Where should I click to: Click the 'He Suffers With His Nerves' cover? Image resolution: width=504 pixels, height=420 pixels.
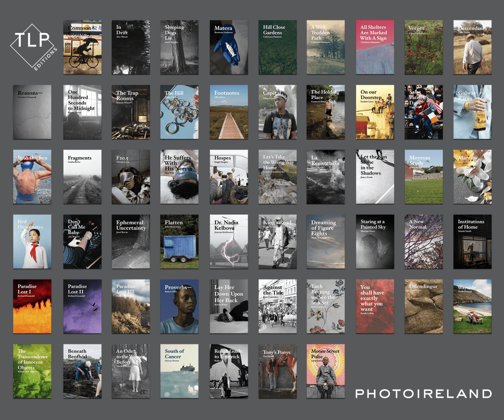[x=179, y=177]
